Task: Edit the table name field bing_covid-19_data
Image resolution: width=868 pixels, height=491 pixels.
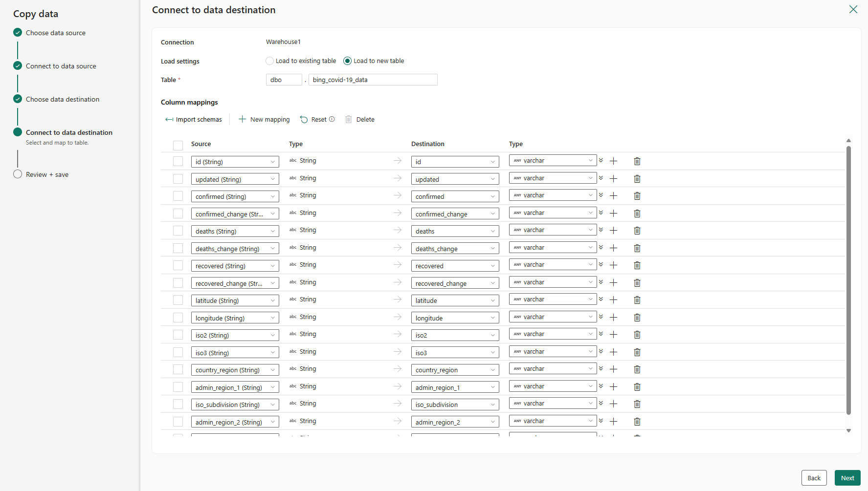Action: click(373, 80)
